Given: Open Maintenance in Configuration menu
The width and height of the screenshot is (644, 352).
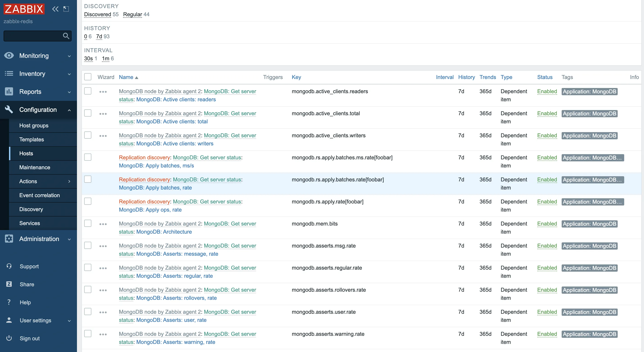Looking at the screenshot, I should point(34,167).
